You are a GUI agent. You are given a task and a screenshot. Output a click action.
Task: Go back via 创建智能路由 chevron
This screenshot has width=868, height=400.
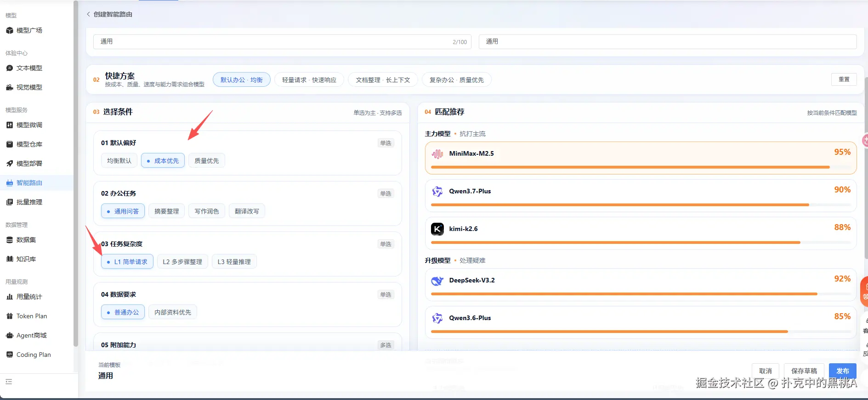(88, 14)
